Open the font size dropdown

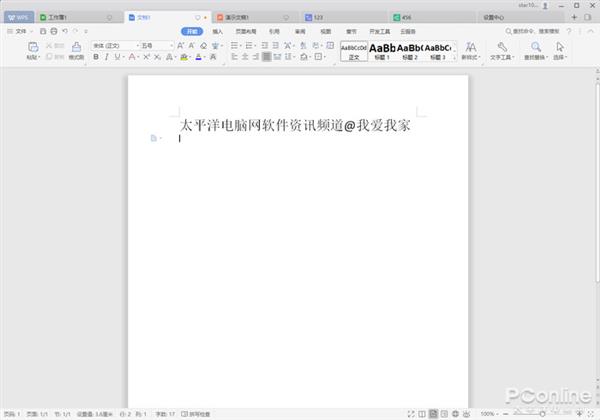click(171, 46)
